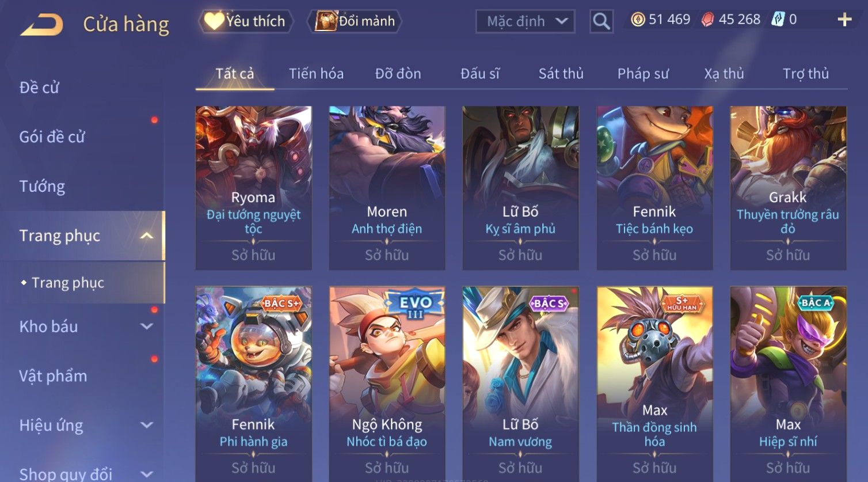
Task: Open Ngộ Không Nhóc tì bá đạo skin
Action: 387,383
